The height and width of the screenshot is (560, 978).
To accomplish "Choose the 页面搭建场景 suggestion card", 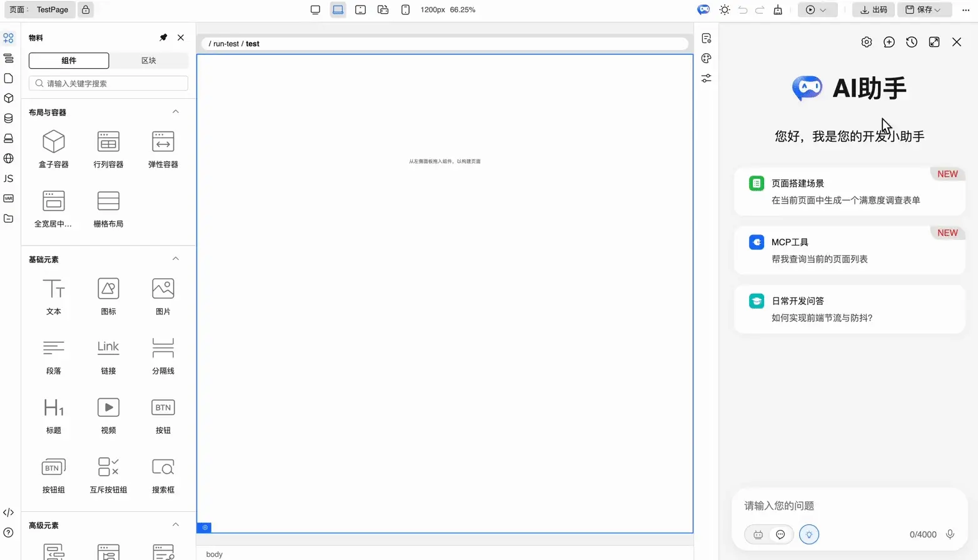I will point(849,192).
